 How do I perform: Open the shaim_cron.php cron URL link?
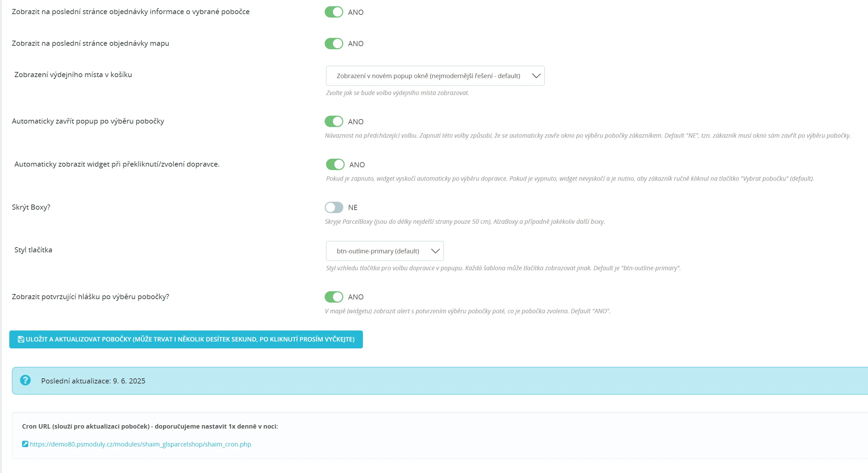click(x=140, y=444)
